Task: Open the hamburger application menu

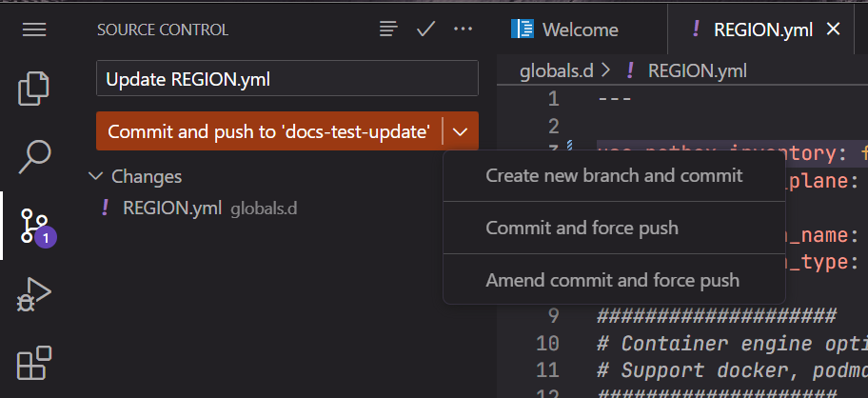Action: 34,30
